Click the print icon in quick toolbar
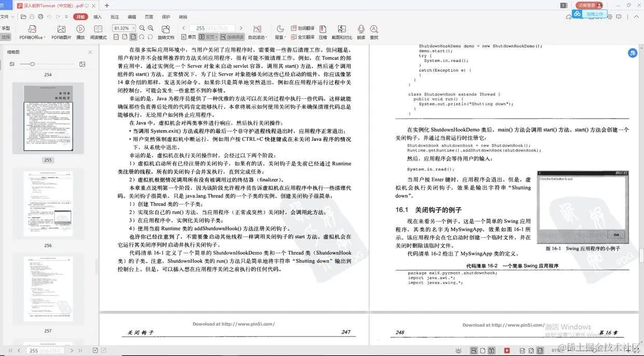Image resolution: width=644 pixels, height=356 pixels. (x=40, y=17)
